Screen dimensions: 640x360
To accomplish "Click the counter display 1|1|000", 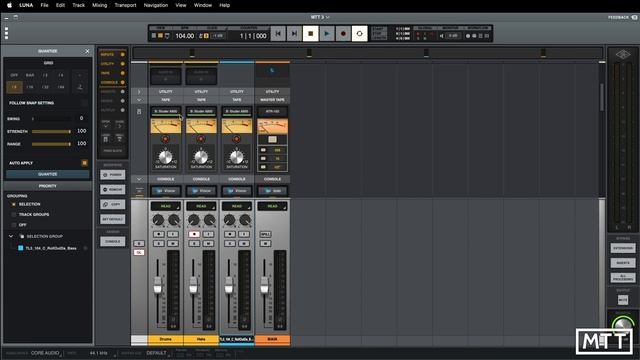I will click(x=253, y=36).
